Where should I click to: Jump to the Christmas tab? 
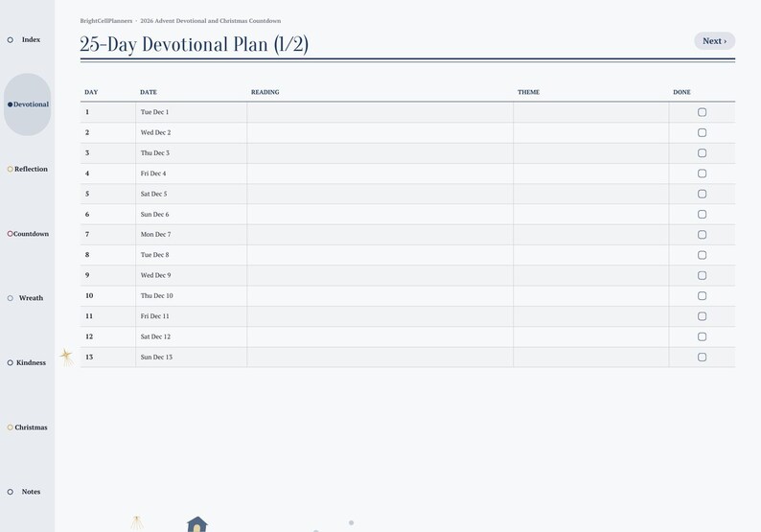pyautogui.click(x=27, y=428)
